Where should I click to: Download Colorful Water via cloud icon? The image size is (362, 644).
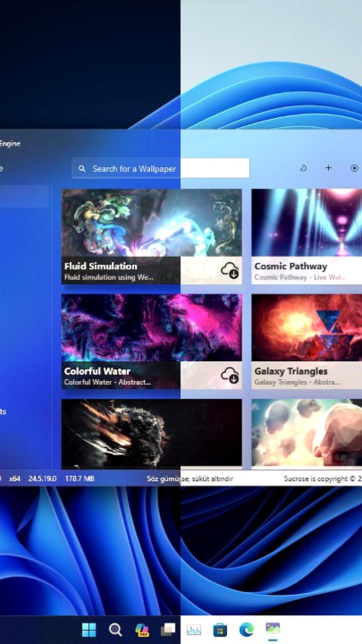(230, 376)
